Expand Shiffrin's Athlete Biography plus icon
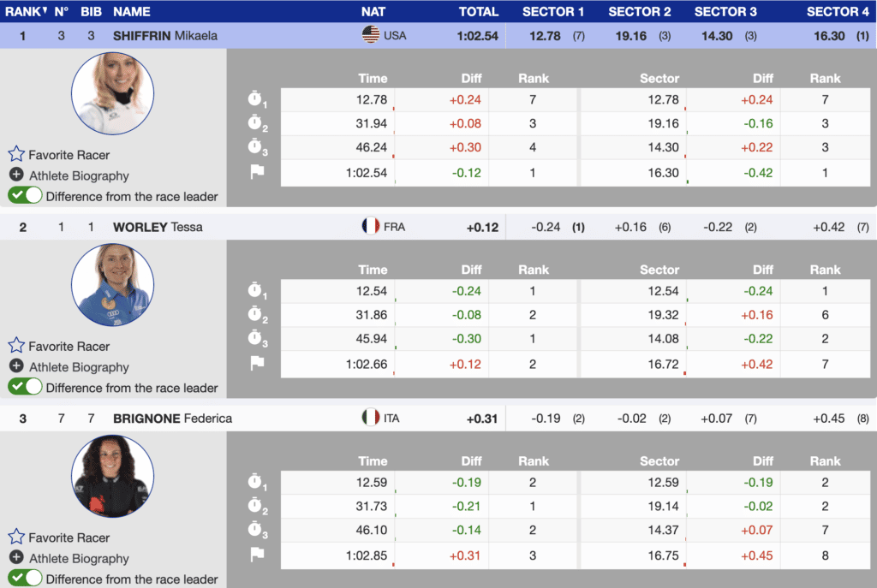Screen dimensions: 877x588 click(x=16, y=175)
